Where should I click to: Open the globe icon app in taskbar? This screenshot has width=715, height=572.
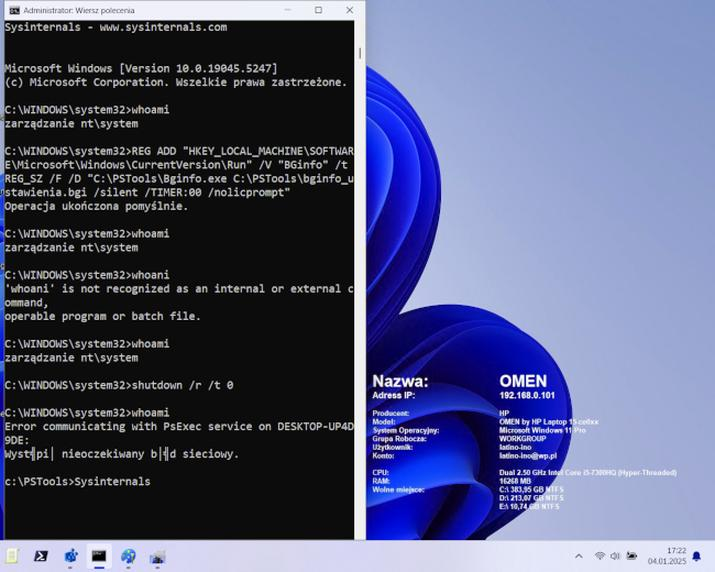(x=128, y=556)
